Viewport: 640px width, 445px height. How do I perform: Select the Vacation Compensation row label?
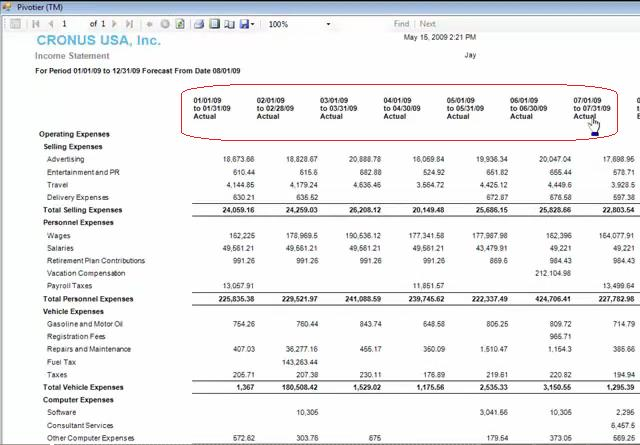click(86, 273)
